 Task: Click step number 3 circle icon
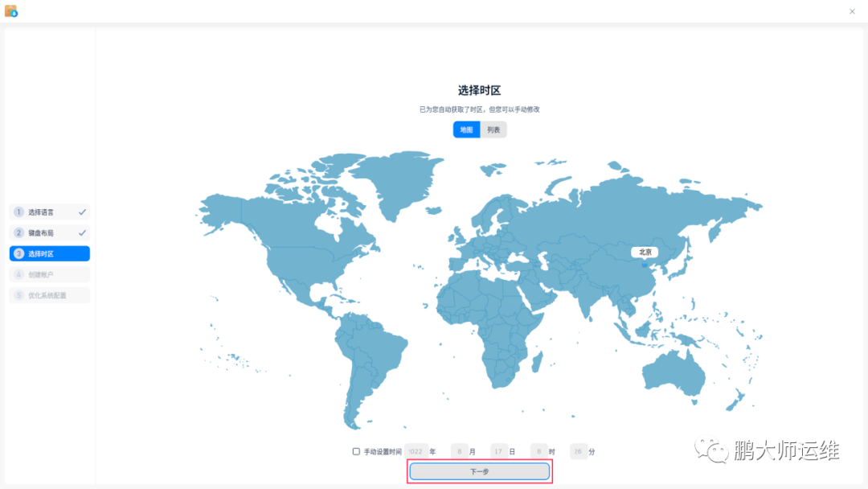click(x=18, y=253)
